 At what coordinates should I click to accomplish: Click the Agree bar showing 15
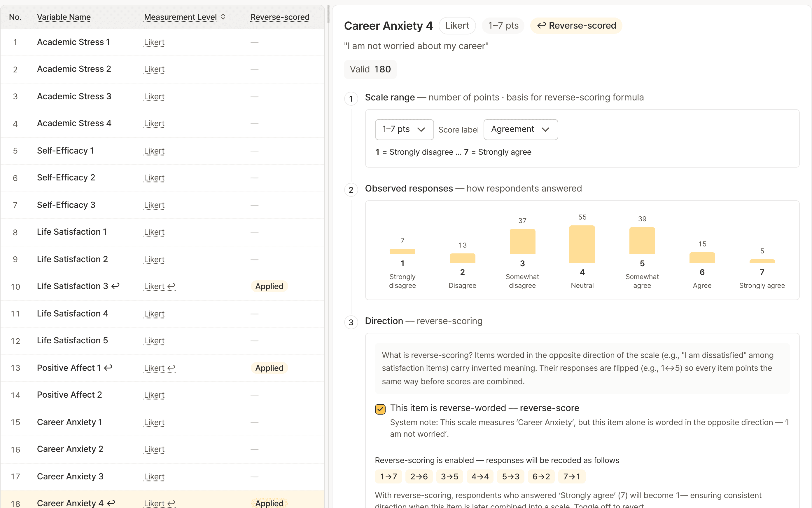[702, 258]
